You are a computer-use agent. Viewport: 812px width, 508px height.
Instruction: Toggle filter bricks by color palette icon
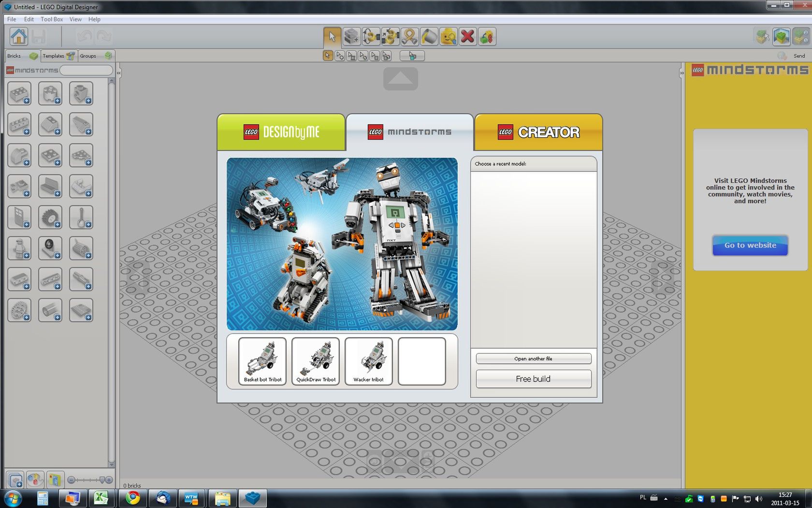(35, 480)
